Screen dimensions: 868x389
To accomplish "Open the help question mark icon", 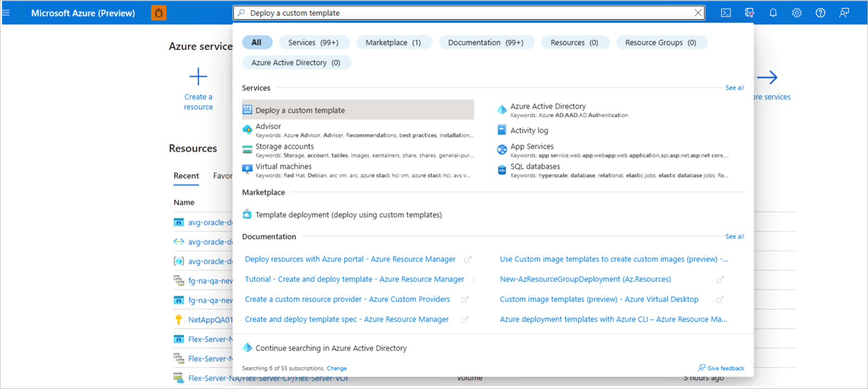I will point(820,13).
